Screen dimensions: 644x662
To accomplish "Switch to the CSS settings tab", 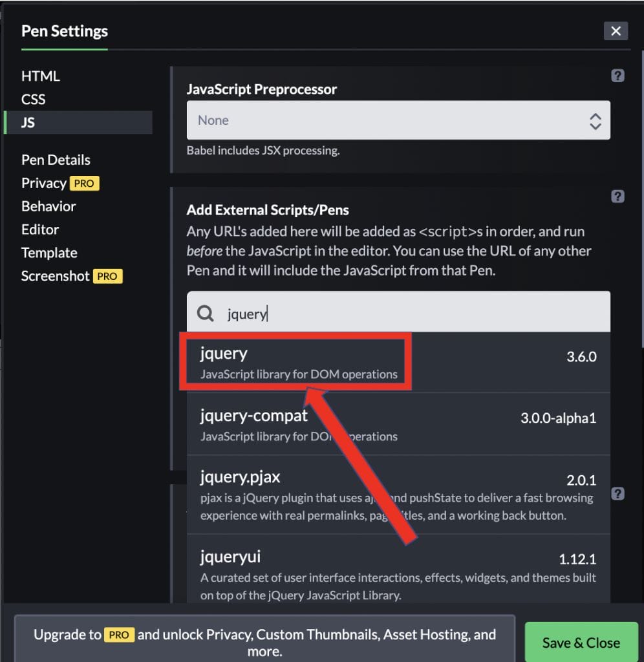I will (x=34, y=100).
